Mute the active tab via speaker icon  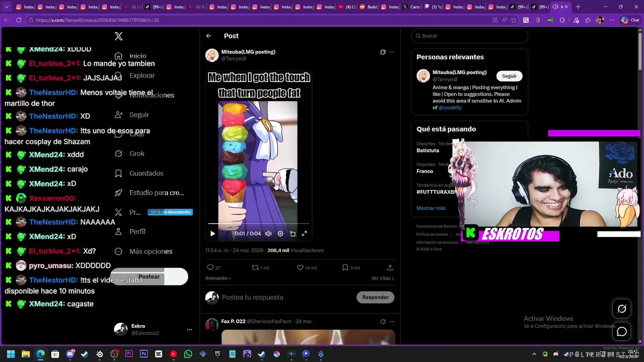tap(555, 7)
